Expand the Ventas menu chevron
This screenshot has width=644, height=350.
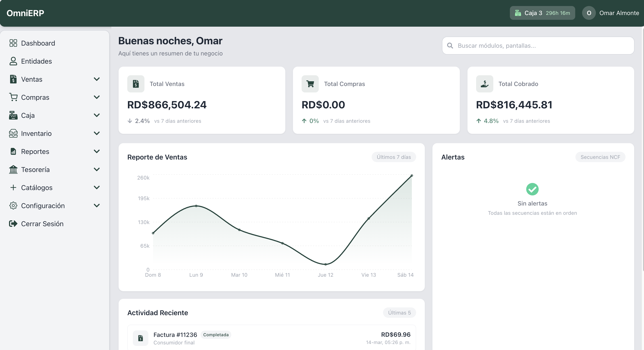tap(97, 79)
